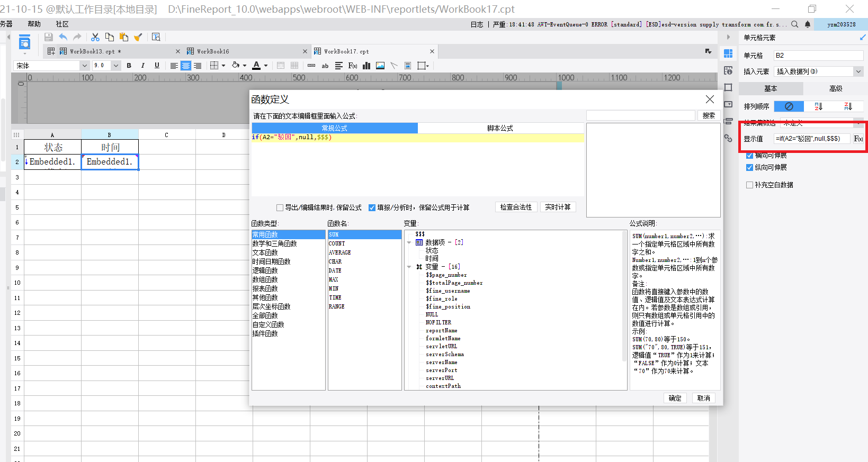
Task: Click the font color swatch icon
Action: pos(256,66)
